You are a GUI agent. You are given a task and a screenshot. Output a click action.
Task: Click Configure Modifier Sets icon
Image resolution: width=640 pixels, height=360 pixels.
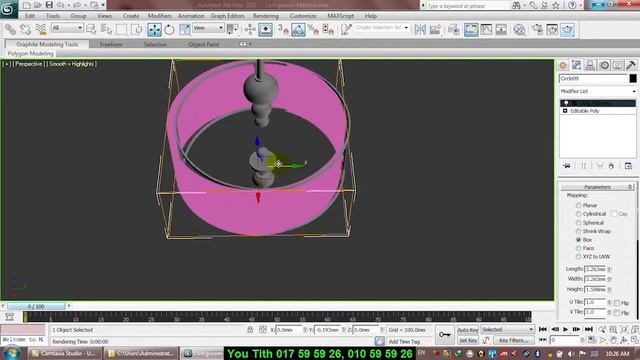[x=628, y=166]
